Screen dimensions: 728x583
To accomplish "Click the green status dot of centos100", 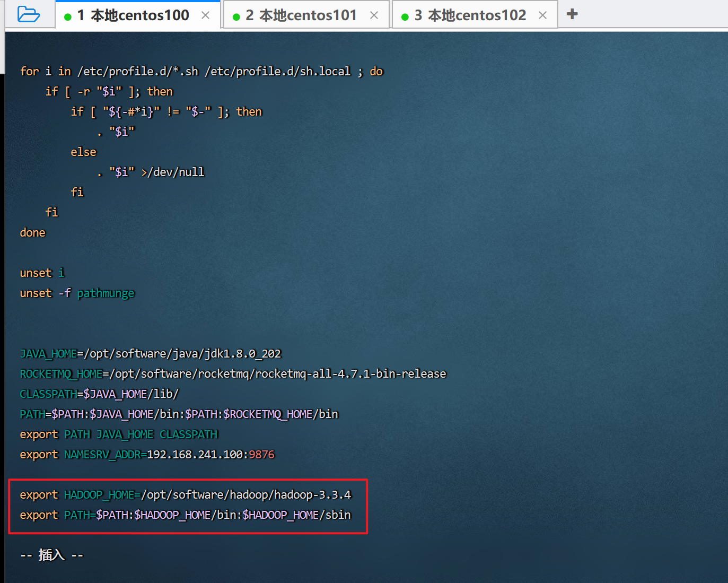I will [x=68, y=17].
